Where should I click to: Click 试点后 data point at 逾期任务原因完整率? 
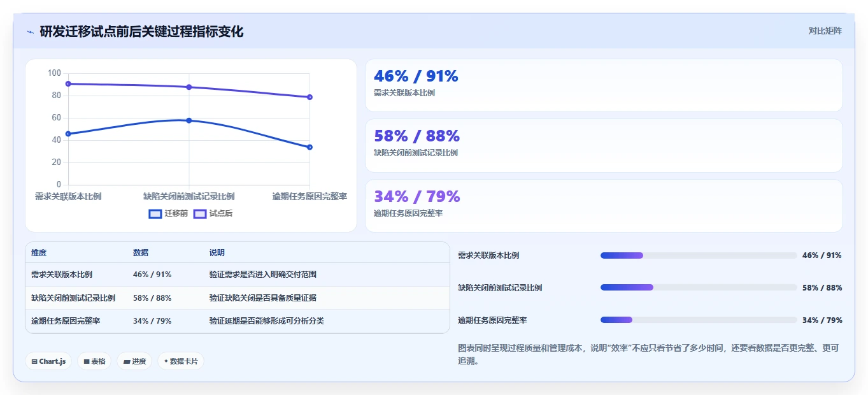coord(309,97)
